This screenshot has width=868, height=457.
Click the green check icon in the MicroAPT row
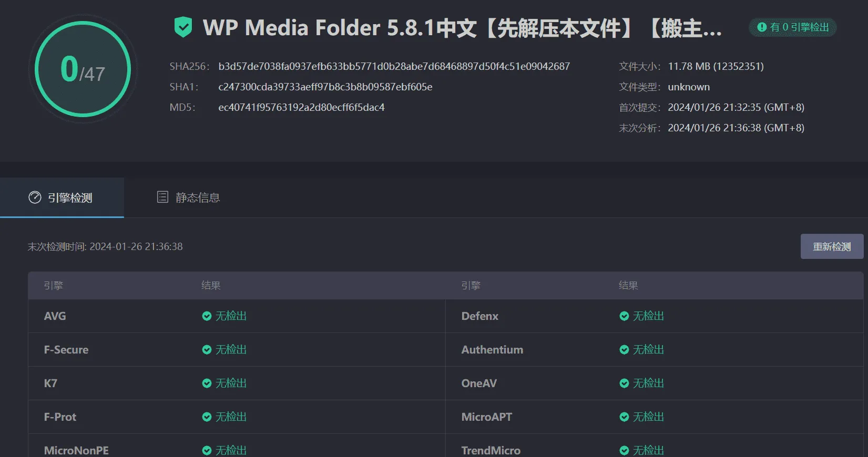pyautogui.click(x=624, y=417)
